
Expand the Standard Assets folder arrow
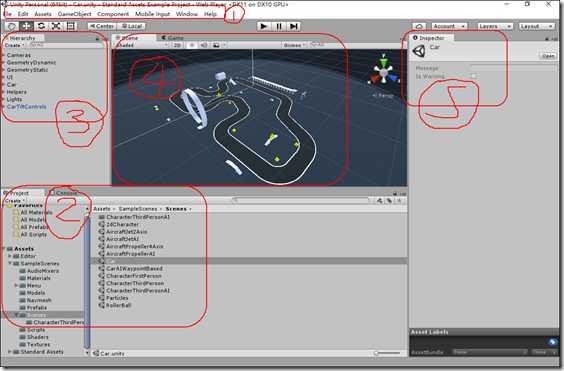(10, 352)
